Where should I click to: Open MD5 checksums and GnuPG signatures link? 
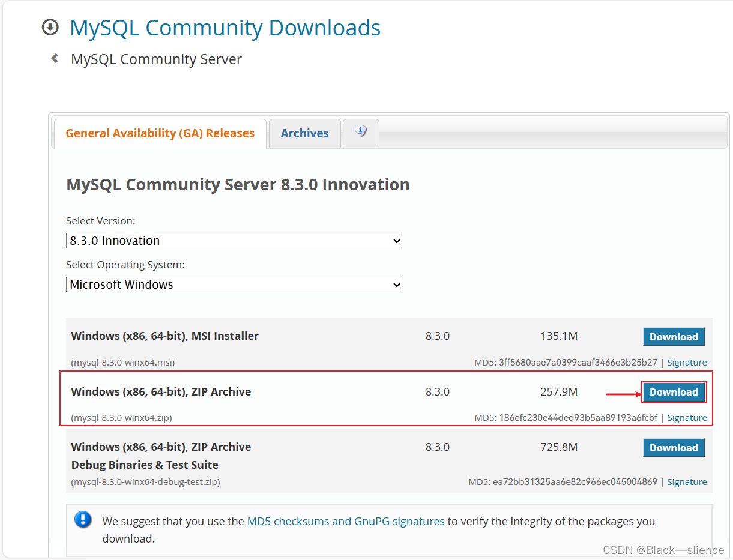346,521
